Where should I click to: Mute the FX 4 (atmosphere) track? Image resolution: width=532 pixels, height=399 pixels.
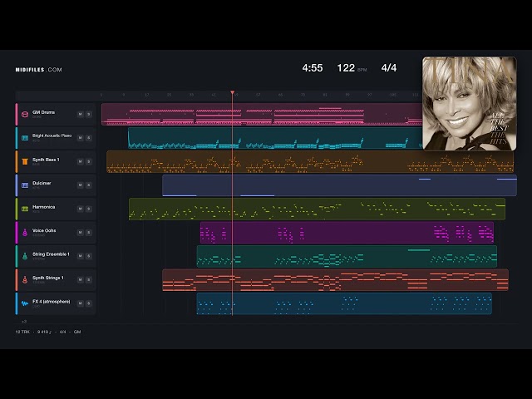81,303
